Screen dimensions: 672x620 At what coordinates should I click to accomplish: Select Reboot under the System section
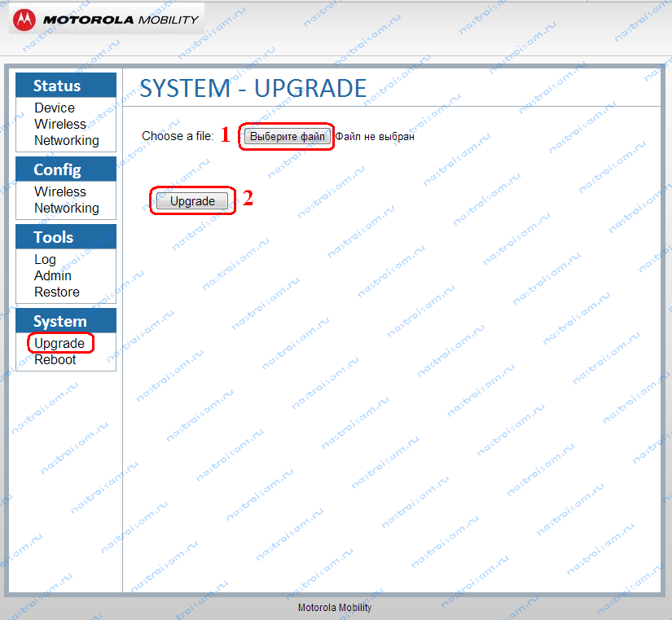tap(55, 359)
